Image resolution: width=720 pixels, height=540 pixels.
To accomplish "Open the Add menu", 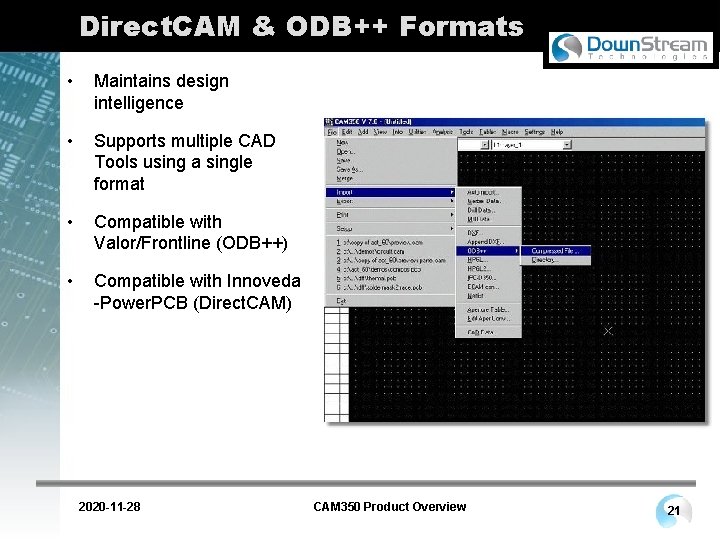I will [x=363, y=132].
